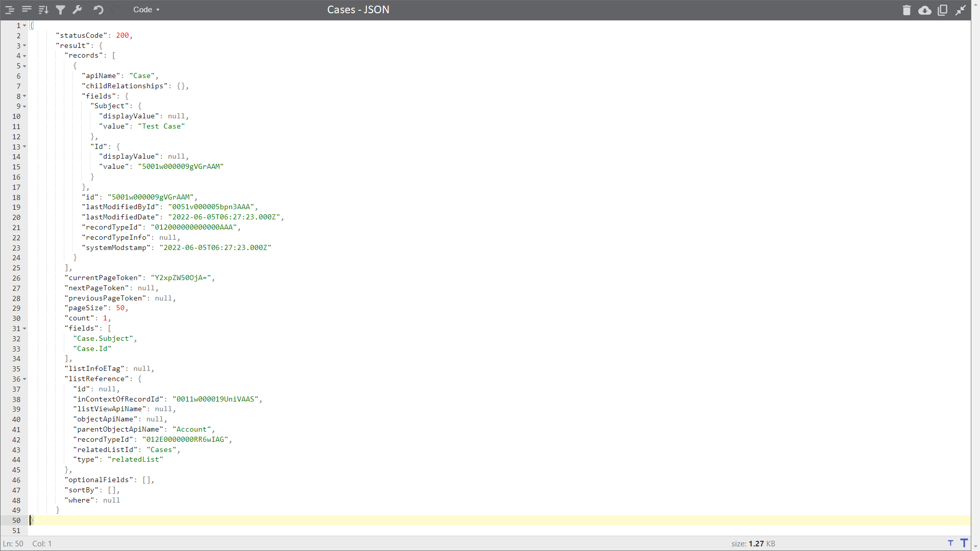Image resolution: width=980 pixels, height=551 pixels.
Task: Click the format JSON indentation icon
Action: [x=9, y=10]
